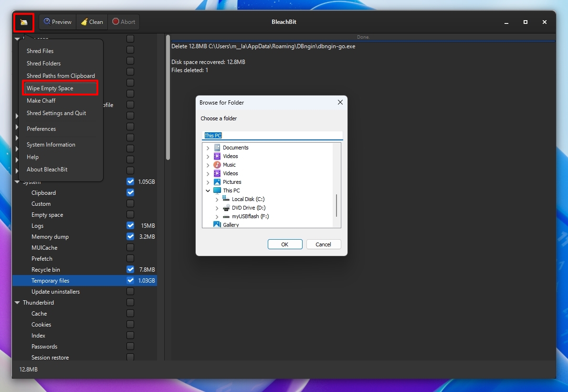Expand Documents in folder tree
This screenshot has width=568, height=392.
point(208,148)
